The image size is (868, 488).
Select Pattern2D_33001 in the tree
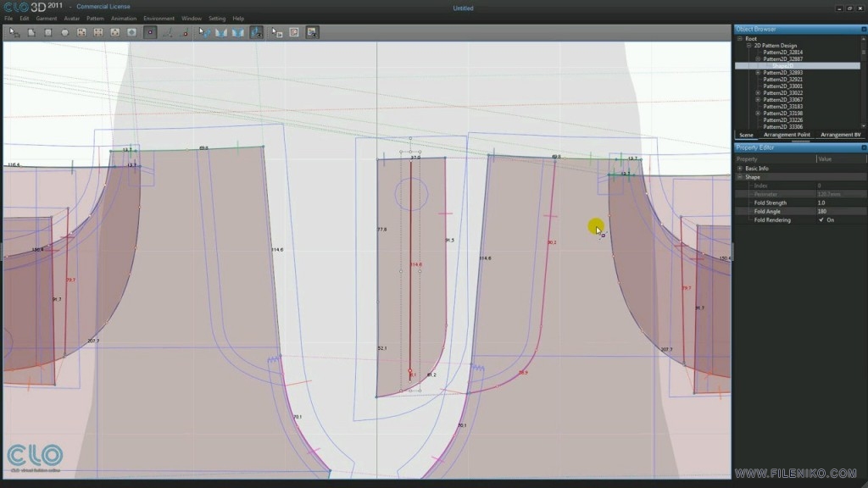pyautogui.click(x=782, y=86)
